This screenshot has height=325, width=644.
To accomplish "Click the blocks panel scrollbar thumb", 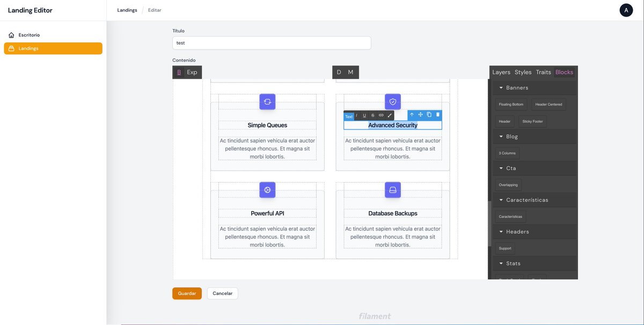I will pyautogui.click(x=489, y=223).
